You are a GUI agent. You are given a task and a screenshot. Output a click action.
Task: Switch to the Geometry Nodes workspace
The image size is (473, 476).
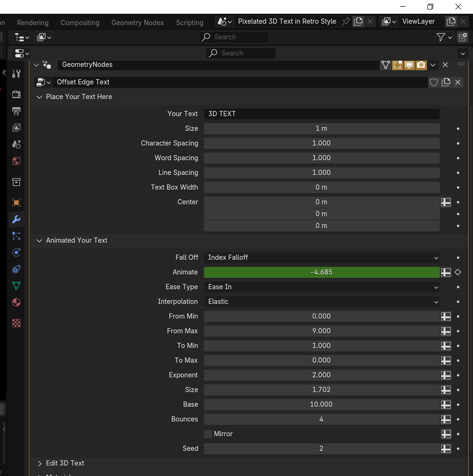tap(137, 22)
